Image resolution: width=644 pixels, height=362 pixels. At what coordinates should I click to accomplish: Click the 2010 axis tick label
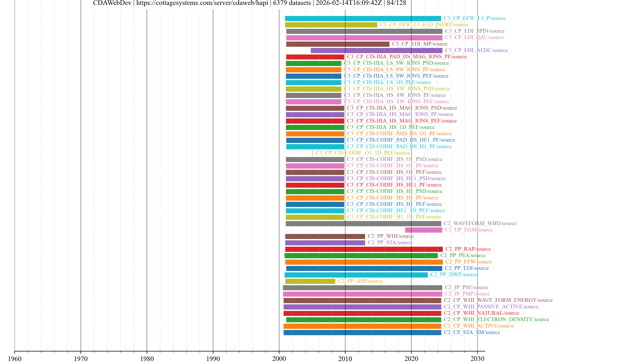pos(345,359)
